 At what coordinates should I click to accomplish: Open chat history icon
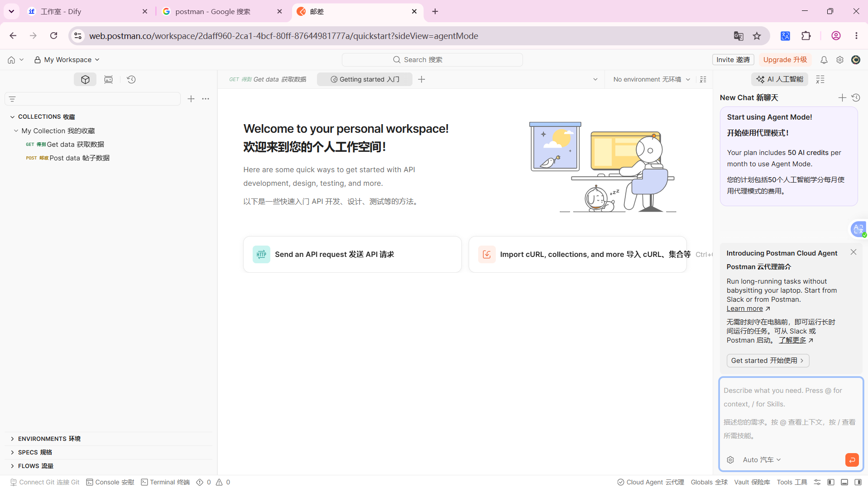point(856,97)
